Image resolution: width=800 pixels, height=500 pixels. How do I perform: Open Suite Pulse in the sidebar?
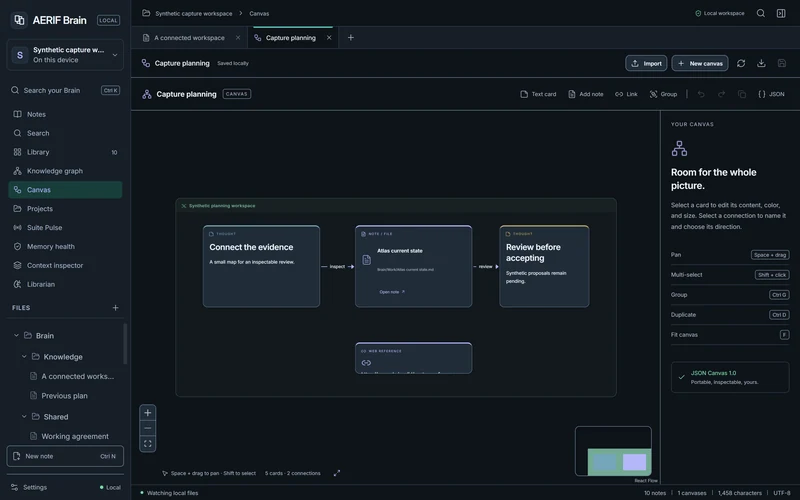(x=65, y=228)
